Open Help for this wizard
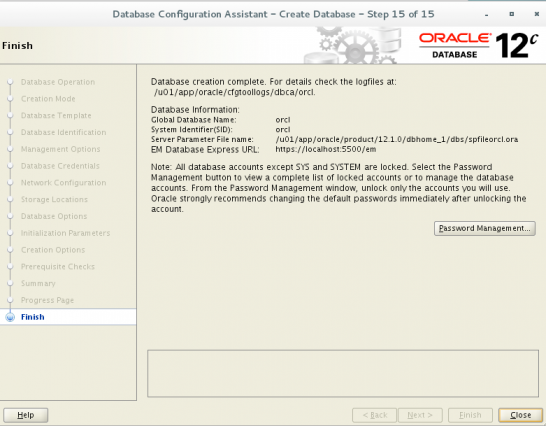The image size is (546, 426). coord(26,415)
